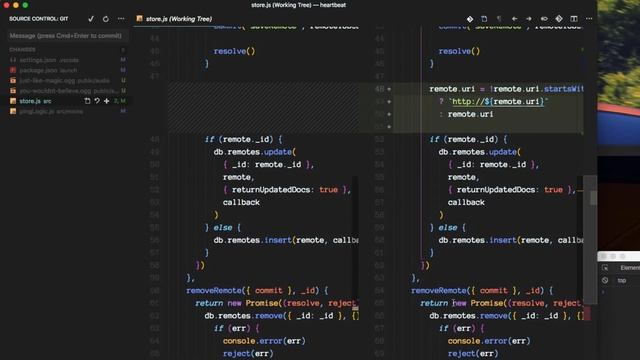
Task: Click the pill-shaped toggle icon in the editor toolbar
Action: coord(544,19)
